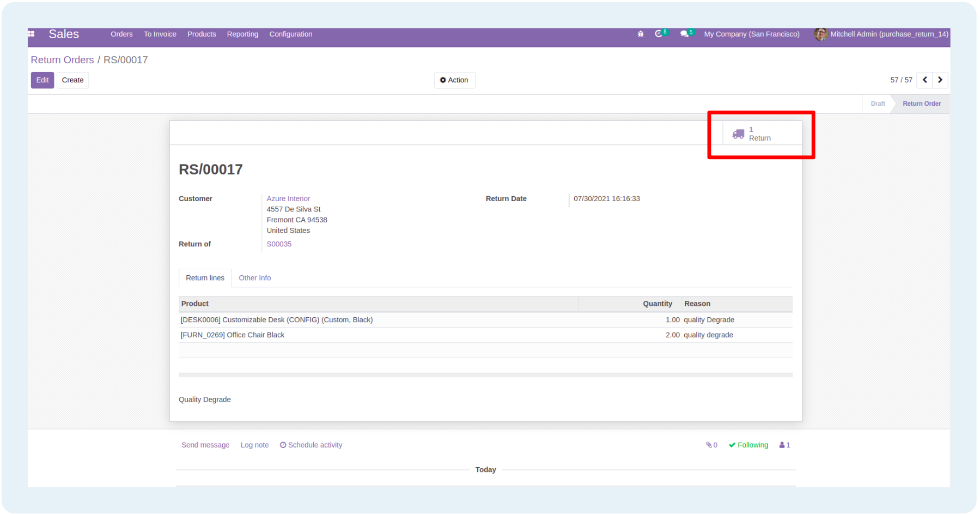Image resolution: width=980 pixels, height=514 pixels.
Task: Click the Office Chair Black row
Action: pyautogui.click(x=485, y=335)
